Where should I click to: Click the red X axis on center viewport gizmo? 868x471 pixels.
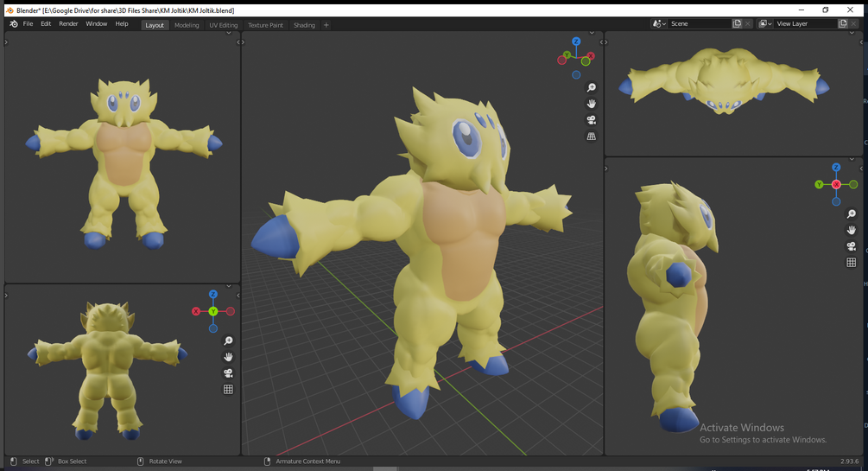592,56
